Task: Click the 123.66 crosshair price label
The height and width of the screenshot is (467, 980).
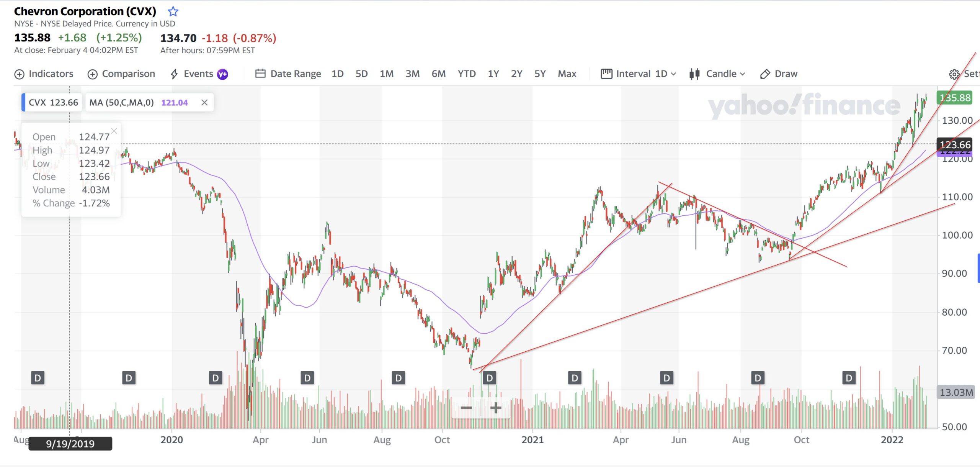Action: [x=955, y=145]
